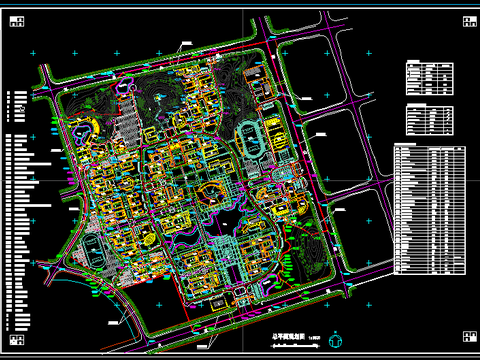This screenshot has width=480, height=360.
Task: Select the logo stamp in bottom-left corner
Action: pos(17,340)
